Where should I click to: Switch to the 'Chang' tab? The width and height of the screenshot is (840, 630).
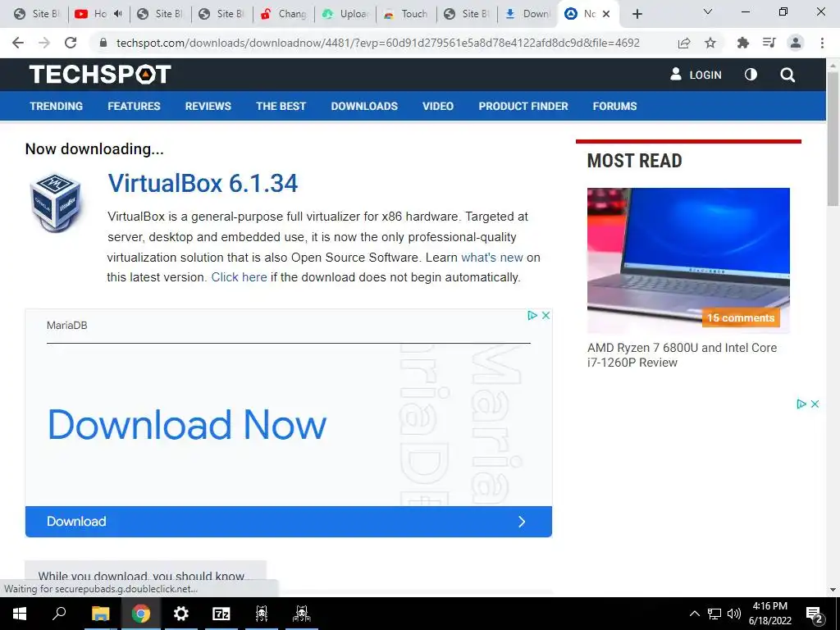click(284, 14)
